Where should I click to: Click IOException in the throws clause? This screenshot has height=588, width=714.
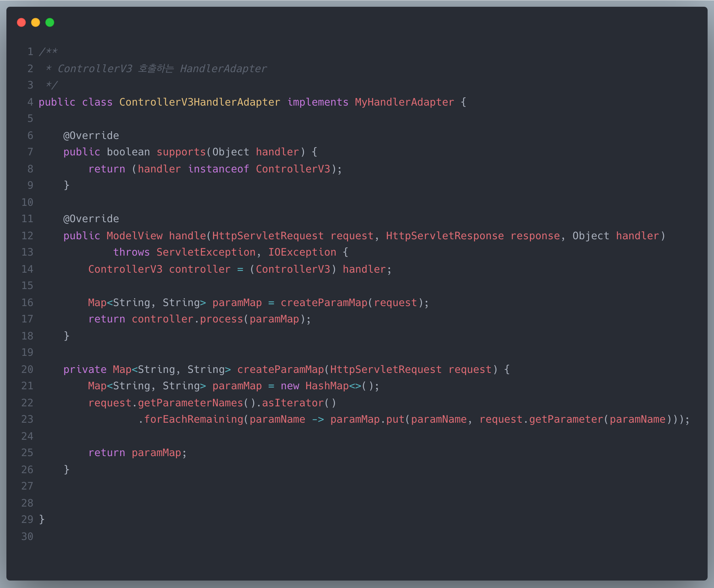[x=302, y=252]
